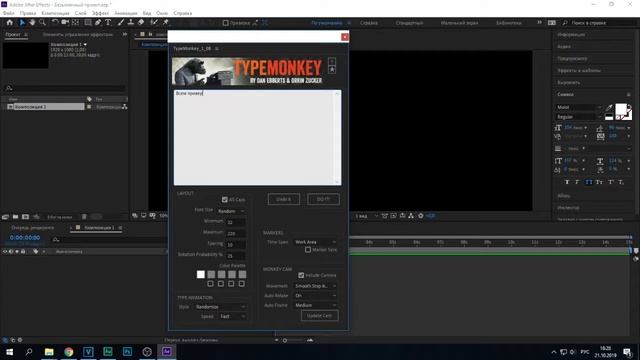Image resolution: width=640 pixels, height=360 pixels.
Task: Toggle the snapping checkbox in toolbar
Action: click(225, 23)
